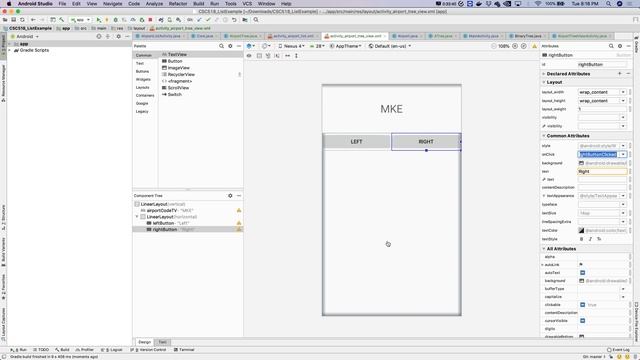The width and height of the screenshot is (640, 360).
Task: Click the design warnings triangle icon
Action: (534, 46)
